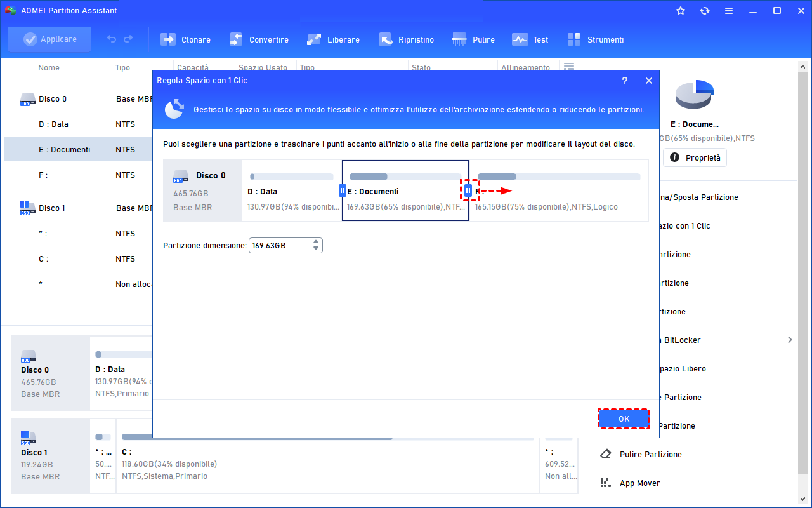
Task: Select E : Documenti partition block in the dialog
Action: [x=405, y=190]
